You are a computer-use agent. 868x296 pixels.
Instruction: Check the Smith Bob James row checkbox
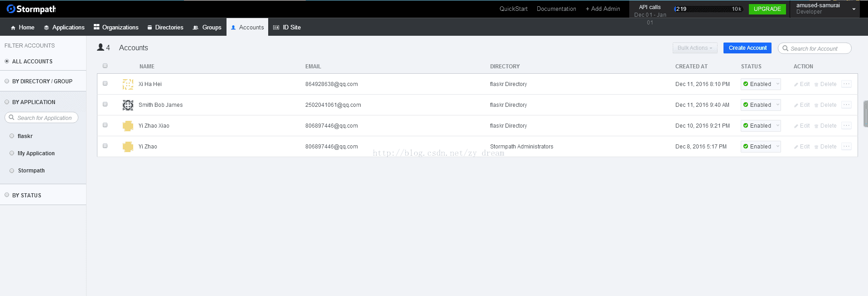click(x=105, y=105)
